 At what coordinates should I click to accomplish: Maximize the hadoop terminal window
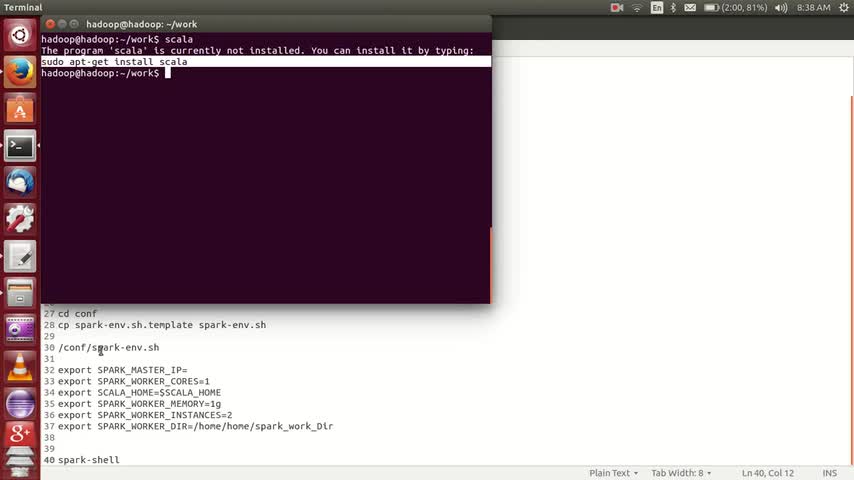(74, 24)
